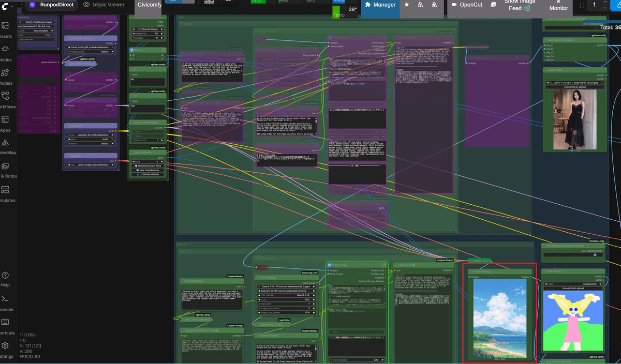Open the 2:3 (Portrait Photo) aspect dropdown
This screenshot has height=364, width=621.
tap(148, 29)
